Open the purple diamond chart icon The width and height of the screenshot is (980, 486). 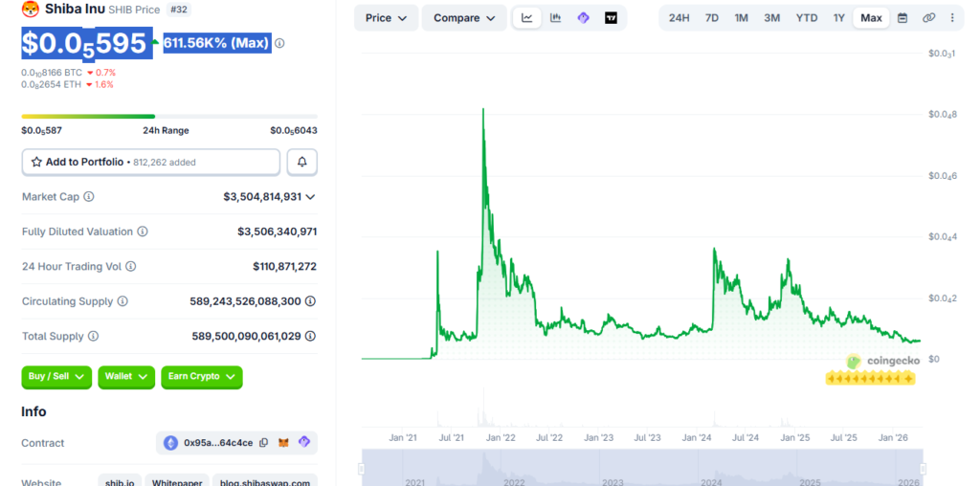coord(583,18)
